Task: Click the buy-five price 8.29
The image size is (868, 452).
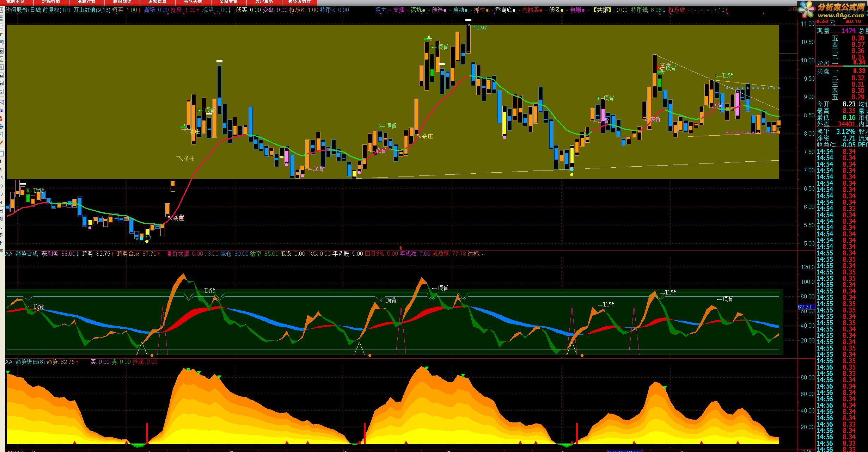Action: [858, 97]
